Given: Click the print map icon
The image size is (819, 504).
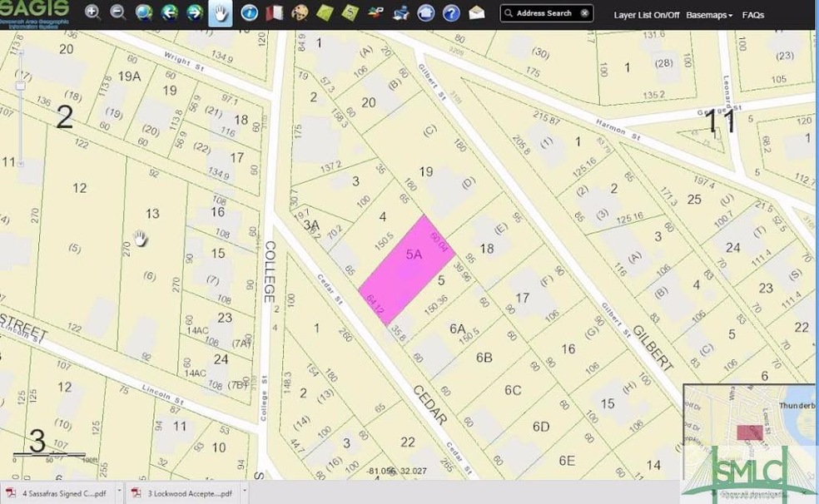Looking at the screenshot, I should tap(400, 13).
